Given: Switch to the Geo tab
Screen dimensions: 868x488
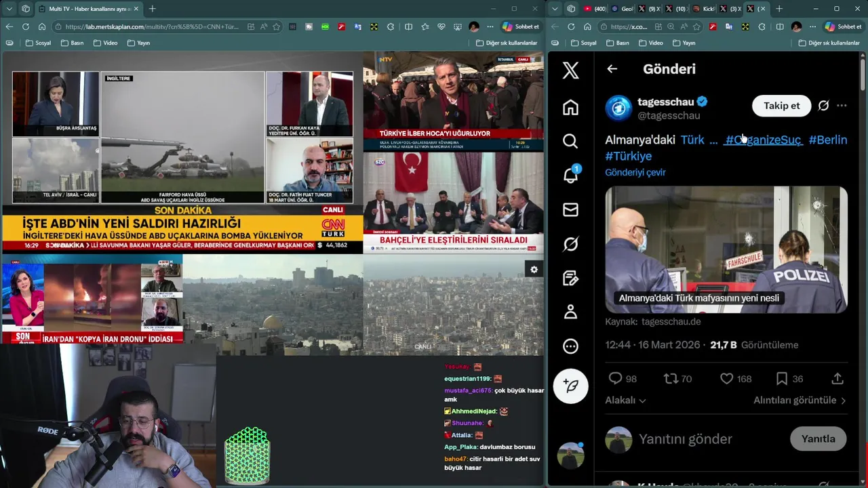Looking at the screenshot, I should tap(623, 9).
